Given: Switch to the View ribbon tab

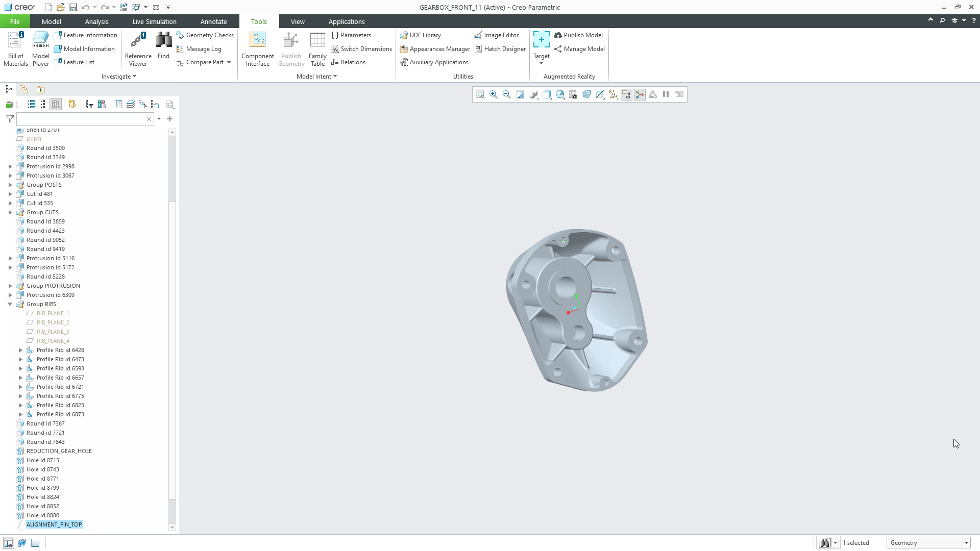Looking at the screenshot, I should tap(298, 21).
